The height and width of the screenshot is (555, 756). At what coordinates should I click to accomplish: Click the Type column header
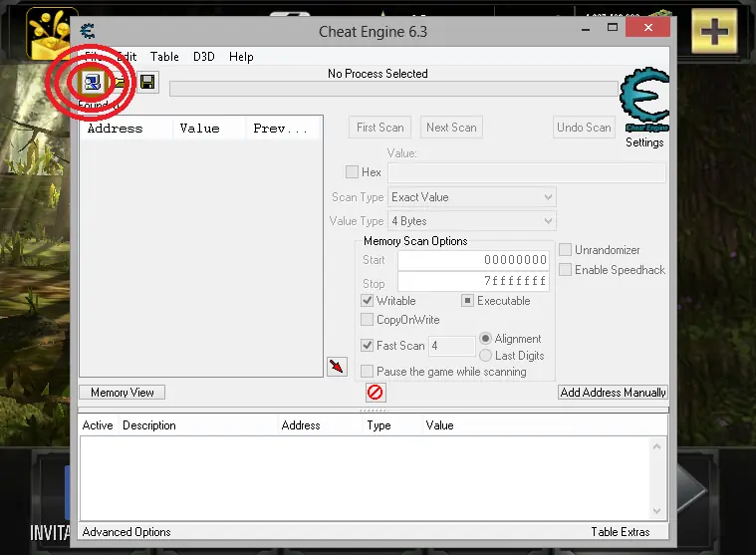(x=392, y=425)
